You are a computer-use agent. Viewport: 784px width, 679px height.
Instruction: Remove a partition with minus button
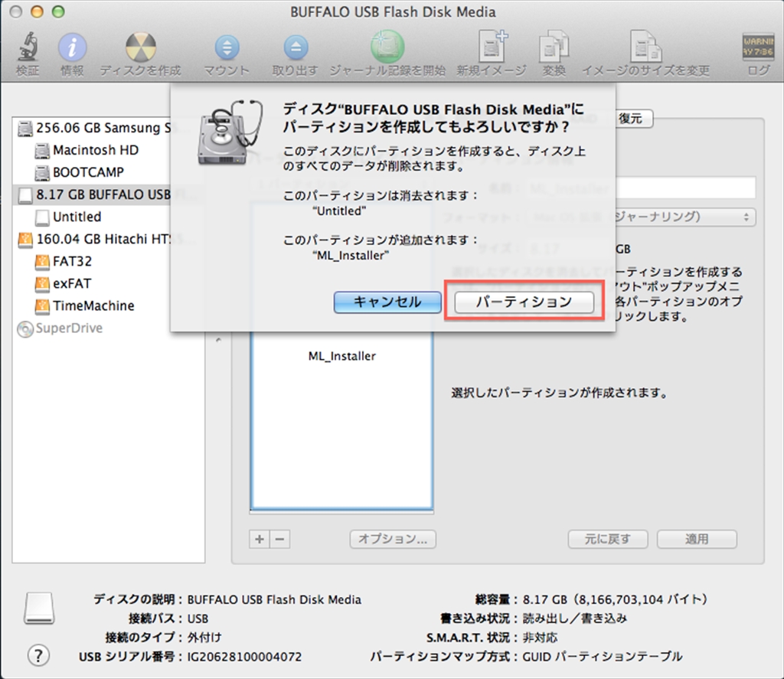tap(280, 539)
